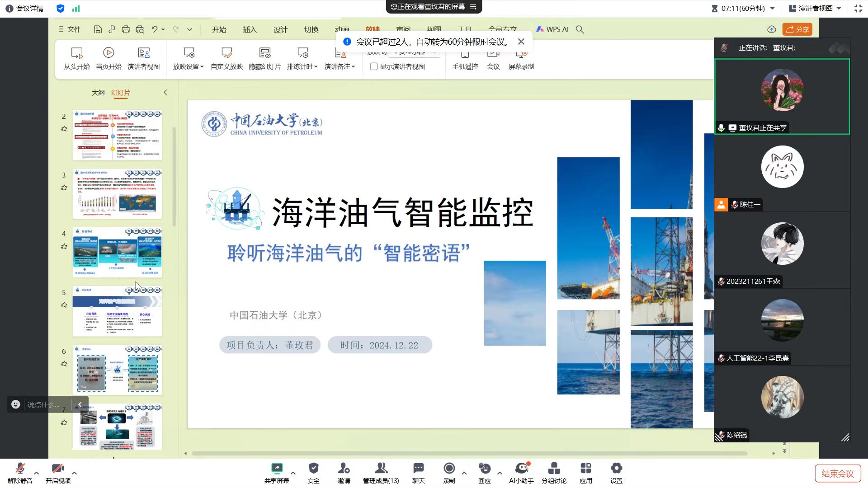868x488 pixels.
Task: Expand the 演讲备注 dropdown arrow
Action: pyautogui.click(x=353, y=66)
